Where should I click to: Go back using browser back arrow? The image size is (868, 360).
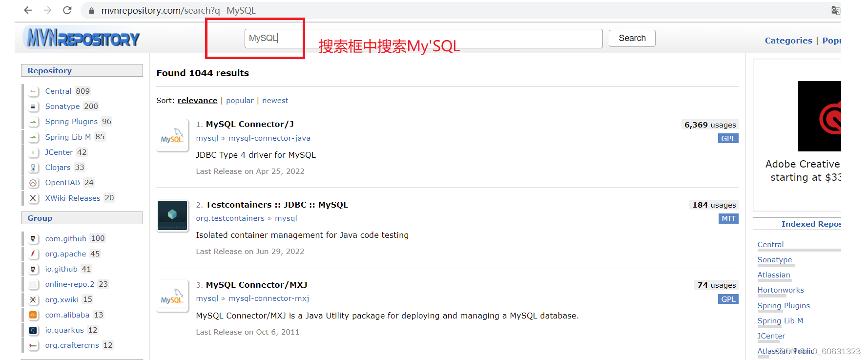tap(28, 10)
